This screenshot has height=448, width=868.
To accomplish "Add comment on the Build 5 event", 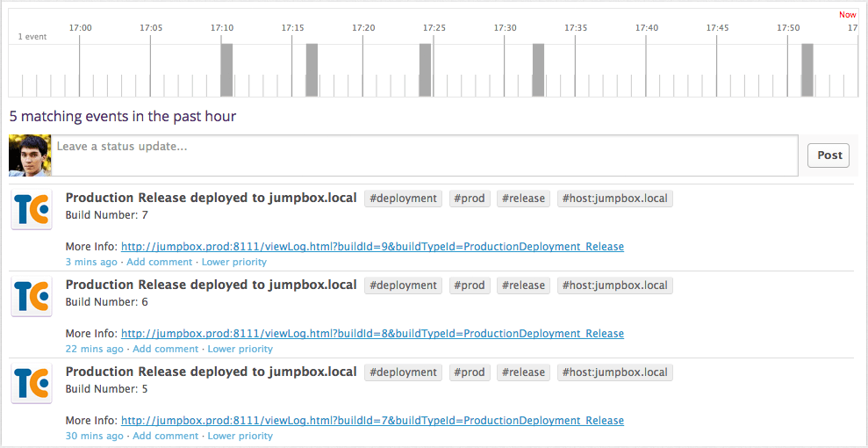I will coord(165,436).
